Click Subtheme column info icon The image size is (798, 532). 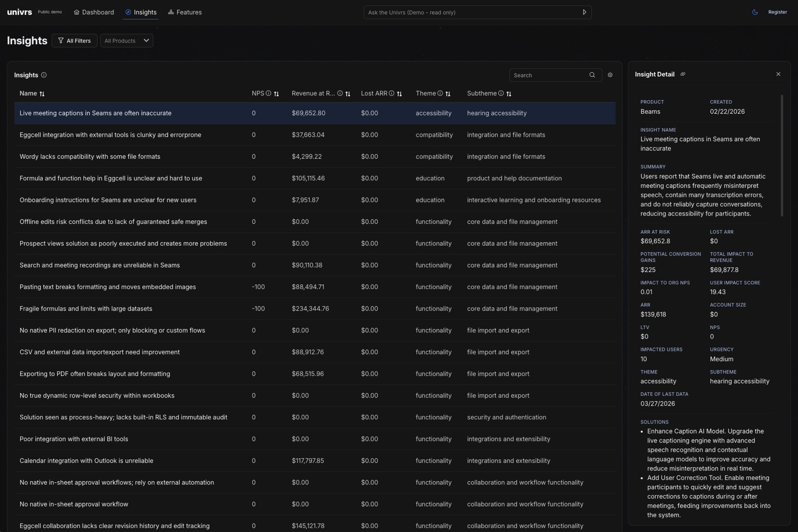[501, 94]
